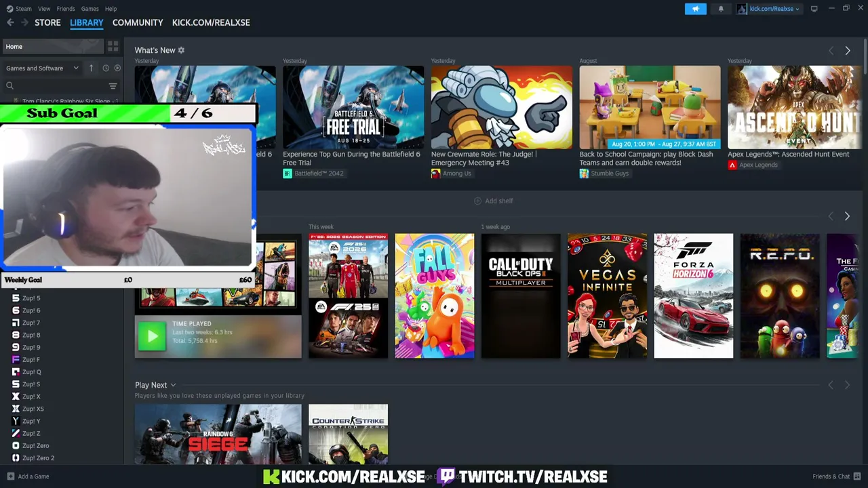
Task: Select the F1 25 game cover
Action: (348, 296)
